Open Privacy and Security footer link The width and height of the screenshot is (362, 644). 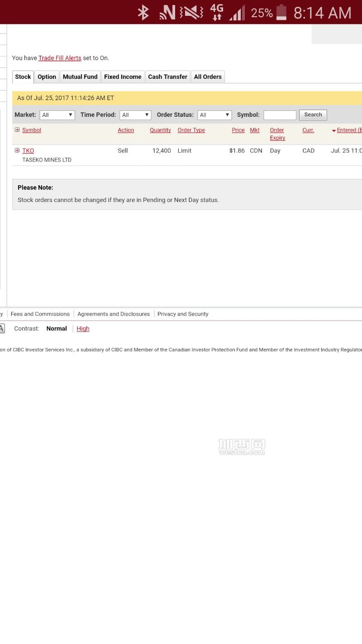pos(183,314)
